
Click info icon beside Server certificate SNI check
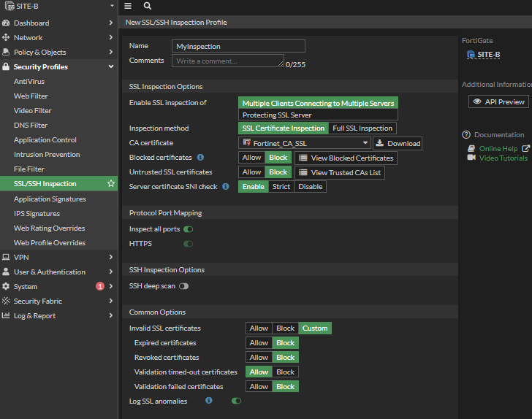point(226,187)
